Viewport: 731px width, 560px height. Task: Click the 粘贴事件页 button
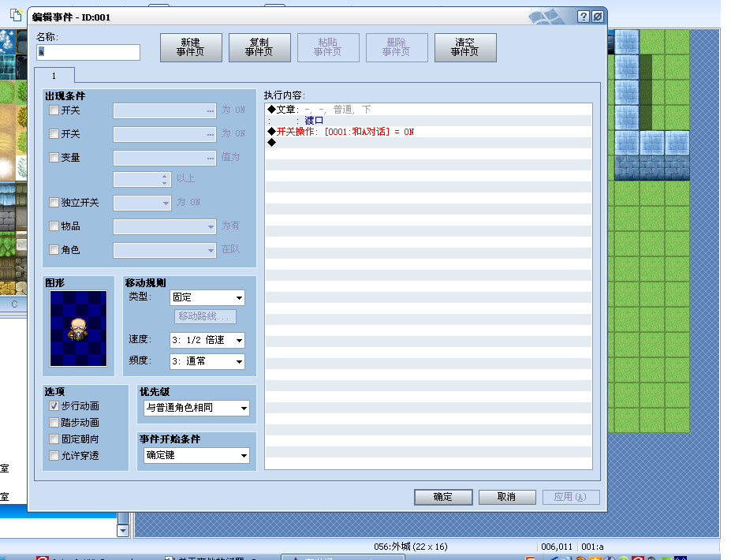click(328, 47)
